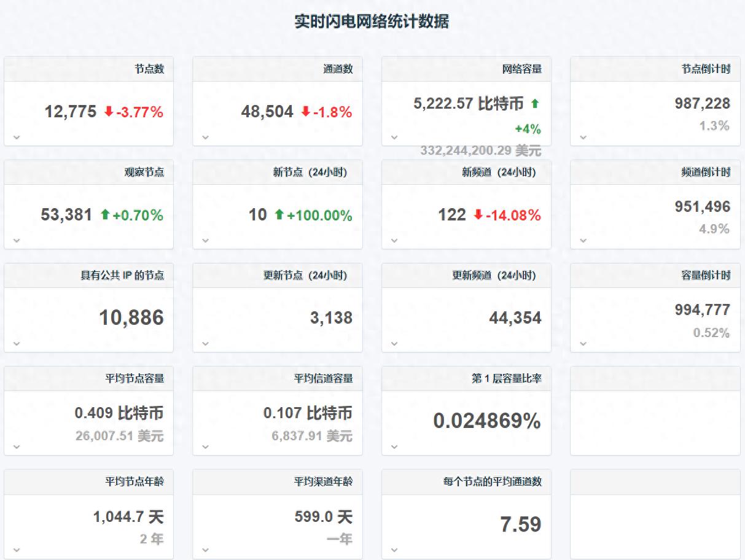The image size is (745, 560).
Task: Click the 频道倒计时 card header
Action: [x=655, y=173]
